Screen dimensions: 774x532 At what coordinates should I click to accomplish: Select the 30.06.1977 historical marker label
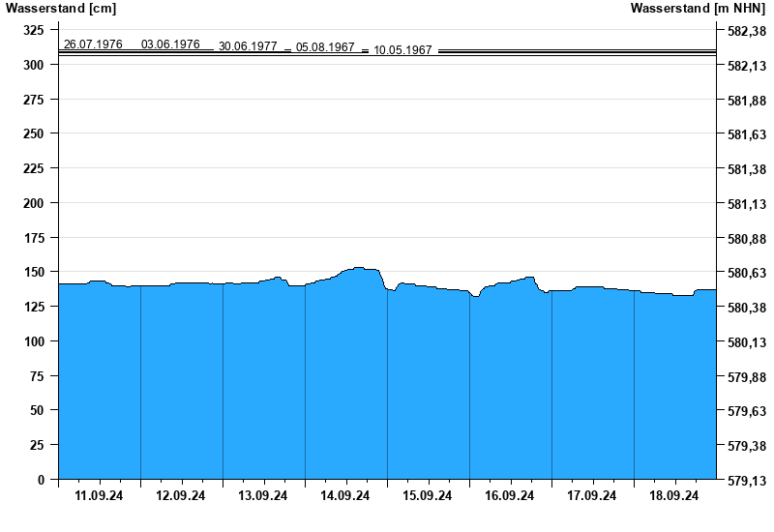[x=248, y=46]
